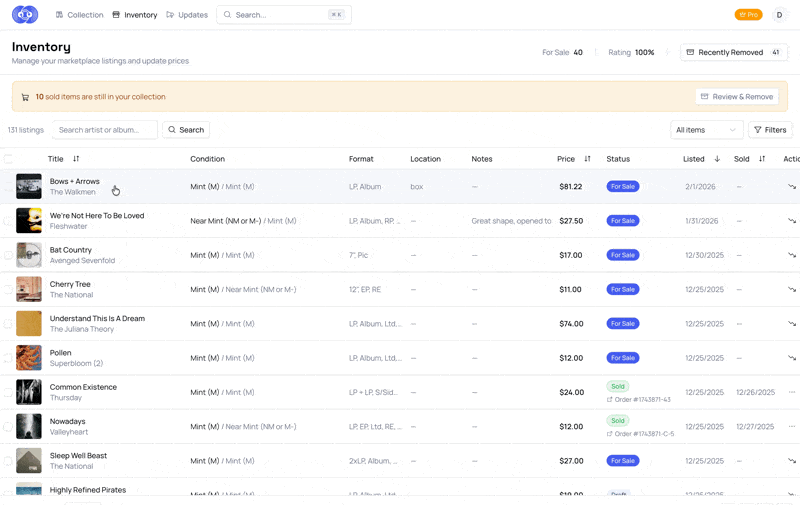Viewport: 800px width, 505px height.
Task: Click price action icon for Bows + Arrows
Action: pos(792,186)
